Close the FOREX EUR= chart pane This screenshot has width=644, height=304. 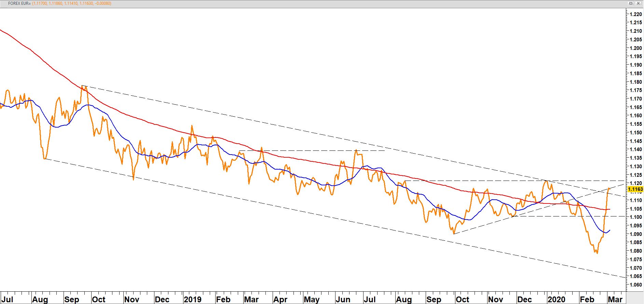(x=638, y=3)
